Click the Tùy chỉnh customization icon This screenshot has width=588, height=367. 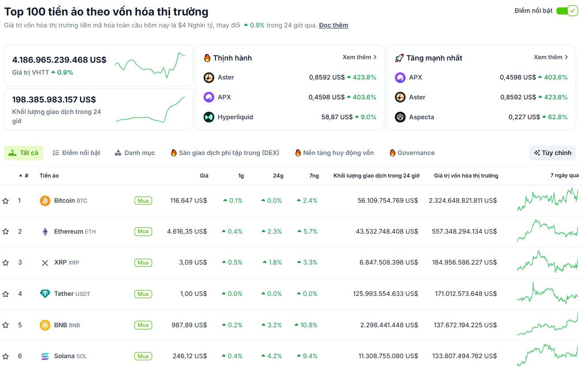(x=538, y=152)
